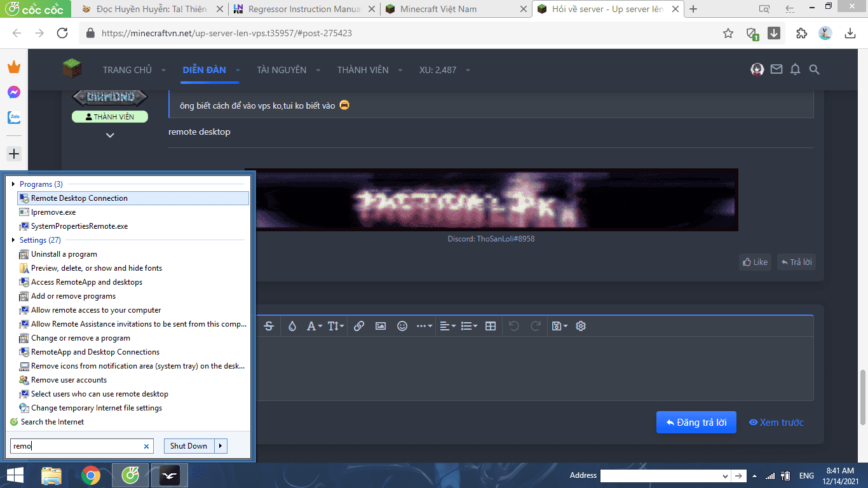The image size is (868, 488).
Task: Click the insert image icon in the editor
Action: [x=381, y=326]
